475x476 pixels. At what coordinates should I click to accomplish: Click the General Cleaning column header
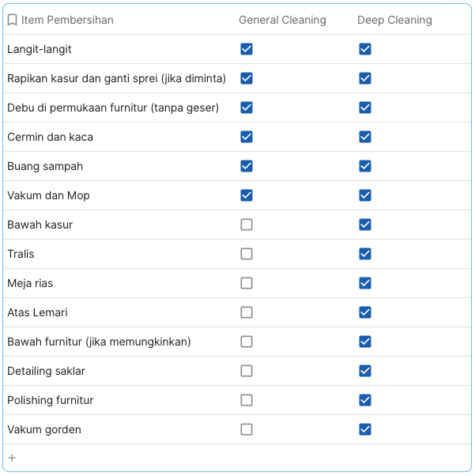coord(282,20)
